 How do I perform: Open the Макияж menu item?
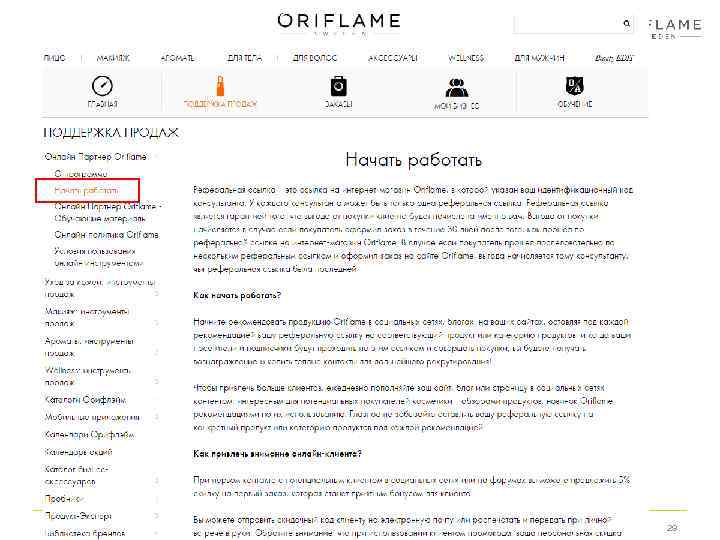coord(113,58)
